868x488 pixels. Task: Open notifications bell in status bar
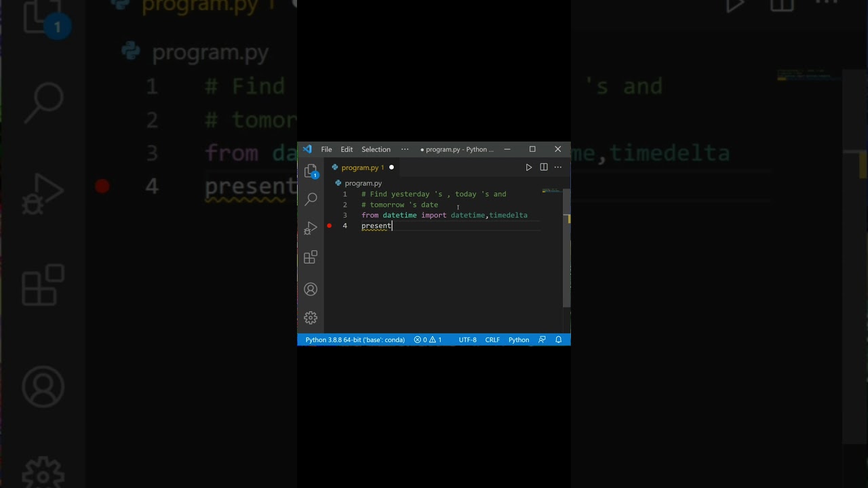[x=559, y=340]
